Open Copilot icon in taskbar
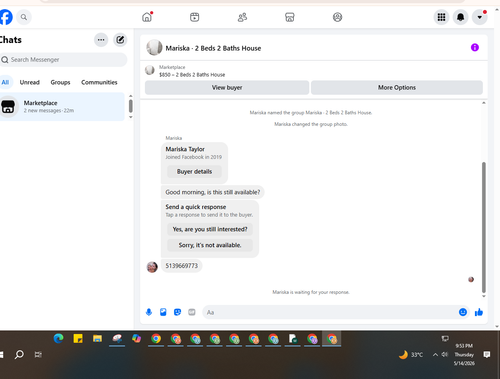 (x=136, y=339)
